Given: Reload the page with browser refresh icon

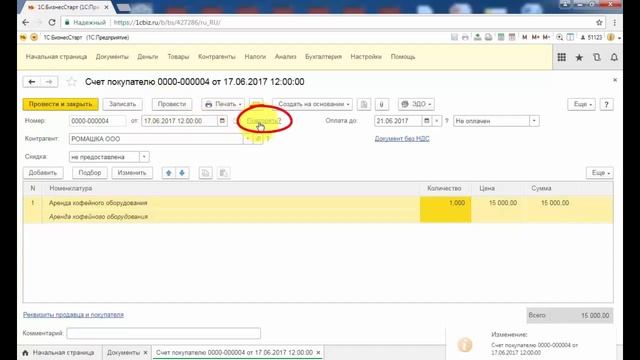Looking at the screenshot, I should 51,22.
